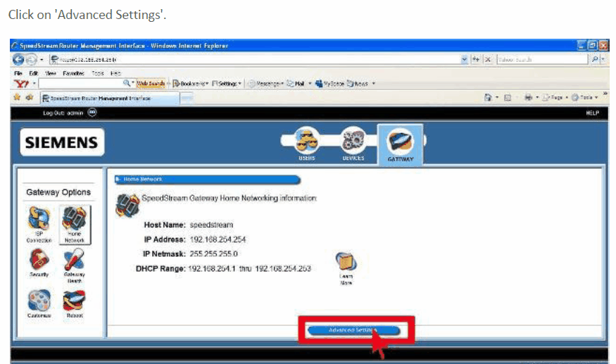Image resolution: width=616 pixels, height=364 pixels.
Task: Click the search magnifier icon
Action: click(x=594, y=59)
